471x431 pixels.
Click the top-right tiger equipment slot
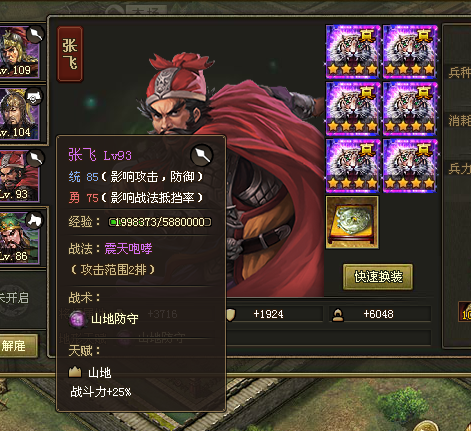[410, 52]
